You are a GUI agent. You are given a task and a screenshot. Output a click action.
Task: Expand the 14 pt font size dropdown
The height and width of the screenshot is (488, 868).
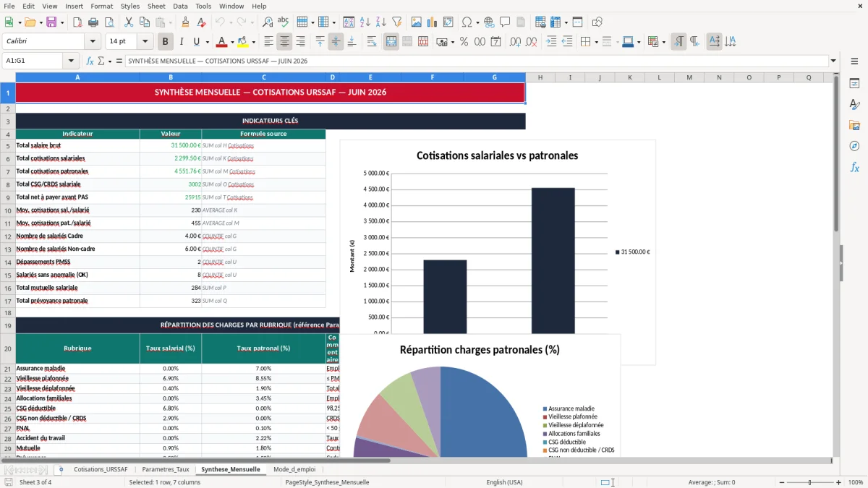(x=145, y=42)
